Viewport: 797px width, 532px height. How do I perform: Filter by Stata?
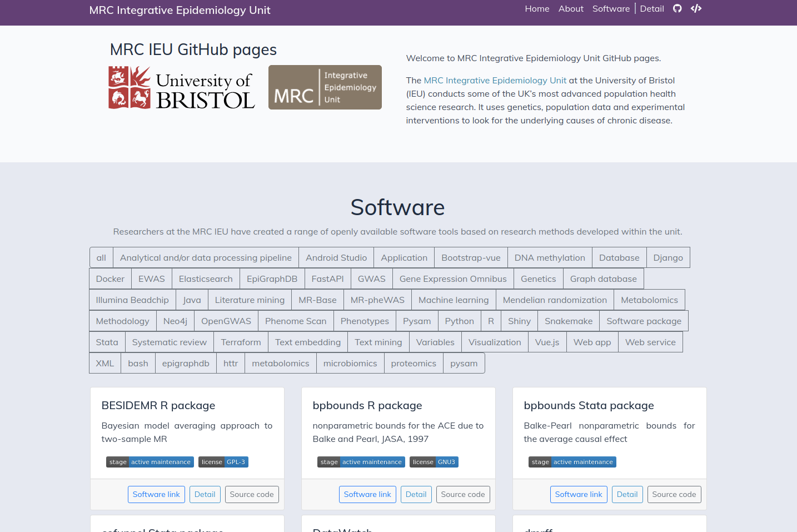pos(107,342)
